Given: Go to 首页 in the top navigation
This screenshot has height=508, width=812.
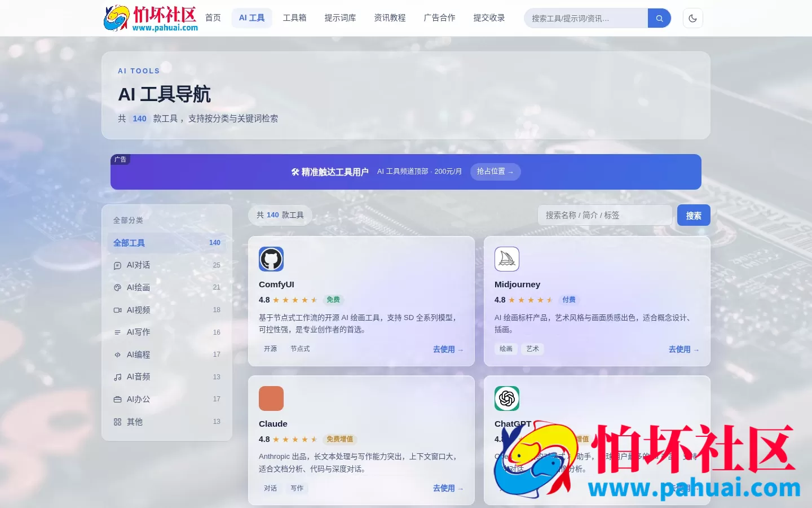Looking at the screenshot, I should tap(213, 18).
